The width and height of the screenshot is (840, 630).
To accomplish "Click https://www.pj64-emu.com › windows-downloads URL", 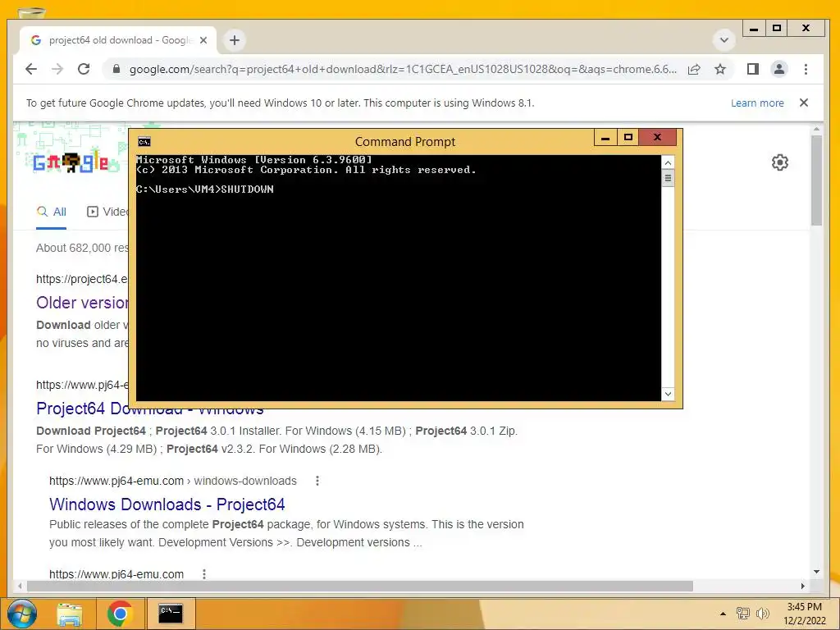I will tap(172, 481).
